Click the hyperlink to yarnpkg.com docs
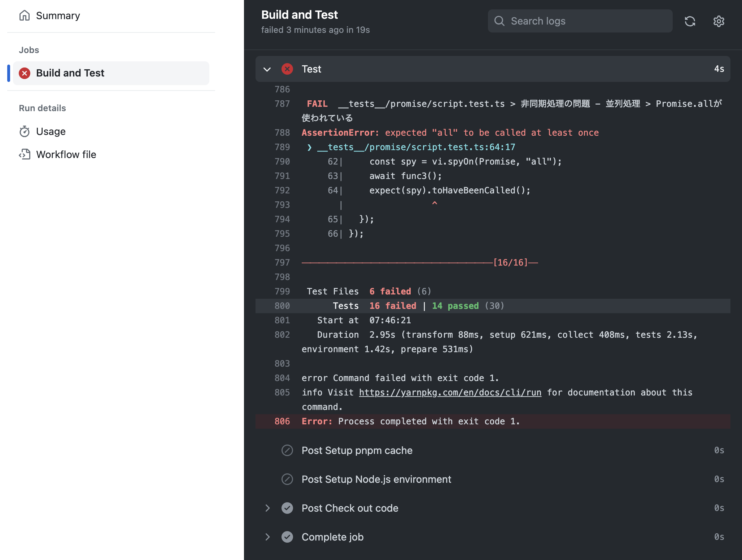 click(449, 392)
